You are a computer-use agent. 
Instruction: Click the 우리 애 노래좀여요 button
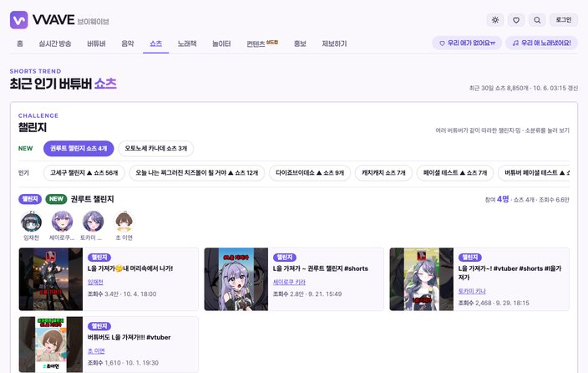pyautogui.click(x=542, y=43)
